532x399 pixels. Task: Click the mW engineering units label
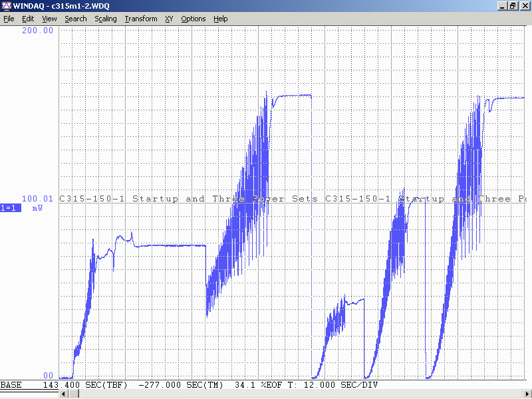tap(37, 207)
